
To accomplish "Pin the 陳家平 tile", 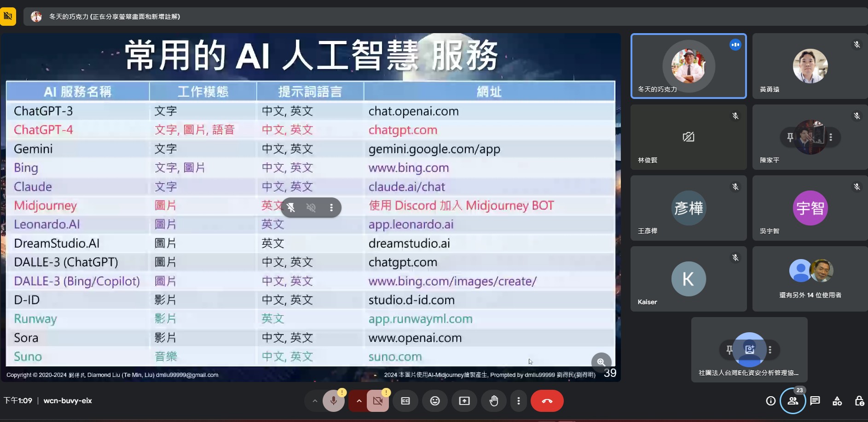I will click(x=790, y=137).
